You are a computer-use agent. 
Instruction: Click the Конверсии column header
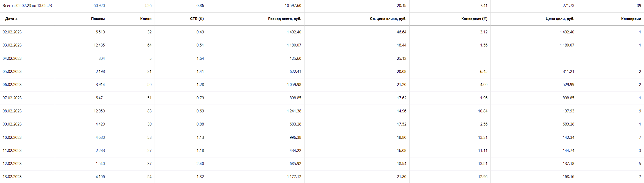[631, 19]
